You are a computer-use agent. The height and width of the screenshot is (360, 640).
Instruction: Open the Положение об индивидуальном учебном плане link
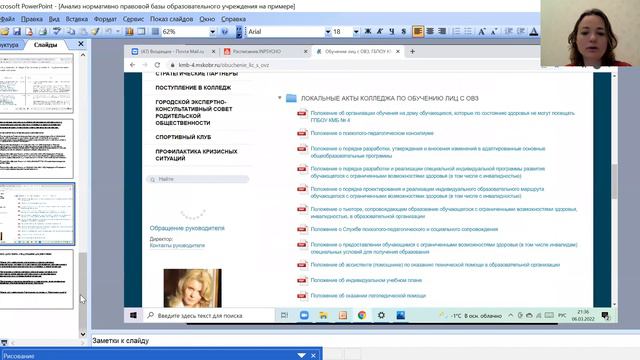pos(366,280)
